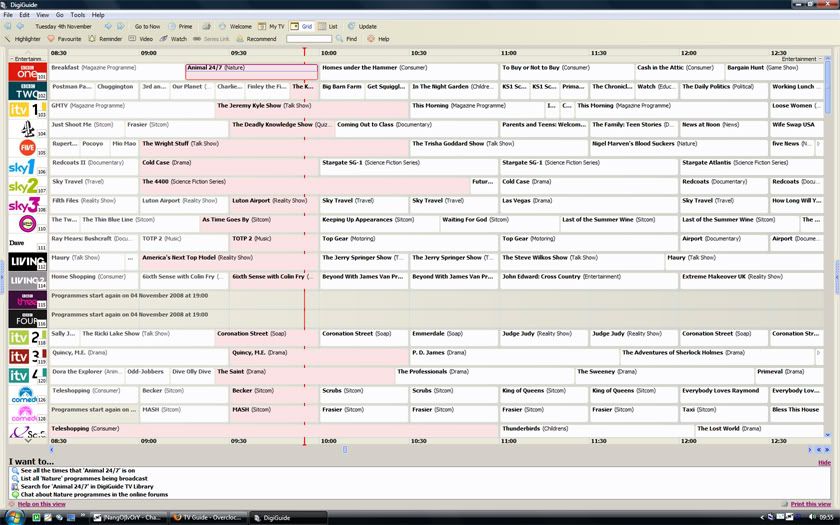Switch to TV Guide Firefox taskbar window
The width and height of the screenshot is (840, 525).
pyautogui.click(x=208, y=518)
